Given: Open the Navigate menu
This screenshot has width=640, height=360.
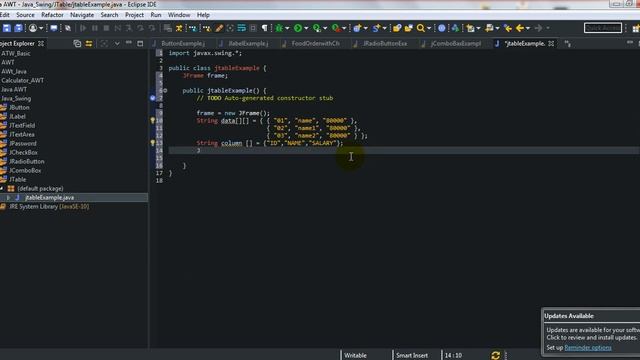Looking at the screenshot, I should click(82, 15).
